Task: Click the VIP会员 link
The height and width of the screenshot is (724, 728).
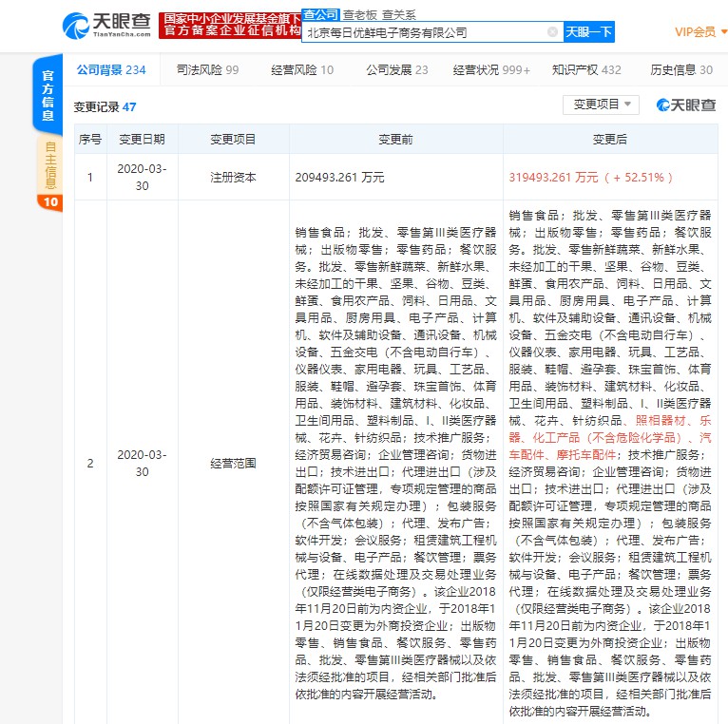Action: (695, 31)
